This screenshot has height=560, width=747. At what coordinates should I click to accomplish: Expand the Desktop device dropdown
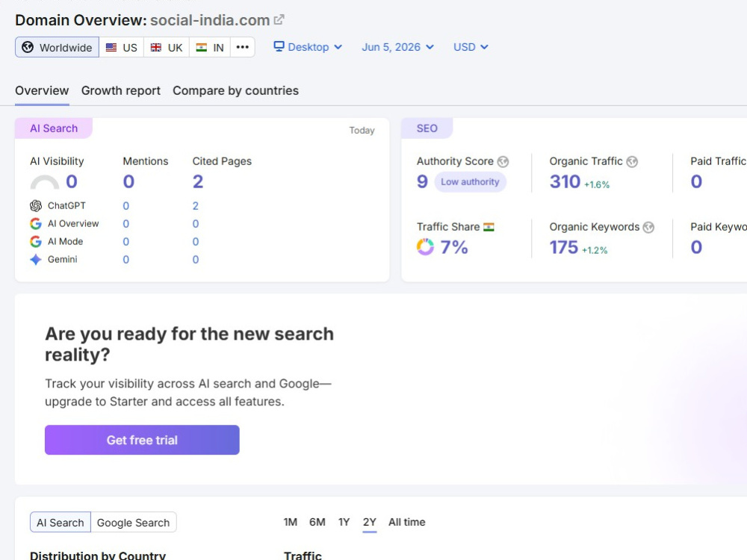click(308, 47)
